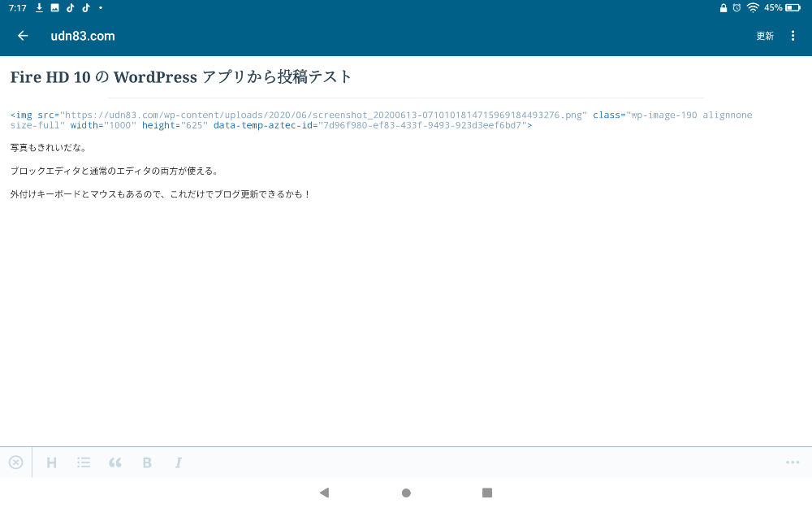
Task: Toggle italic formatting
Action: click(179, 462)
